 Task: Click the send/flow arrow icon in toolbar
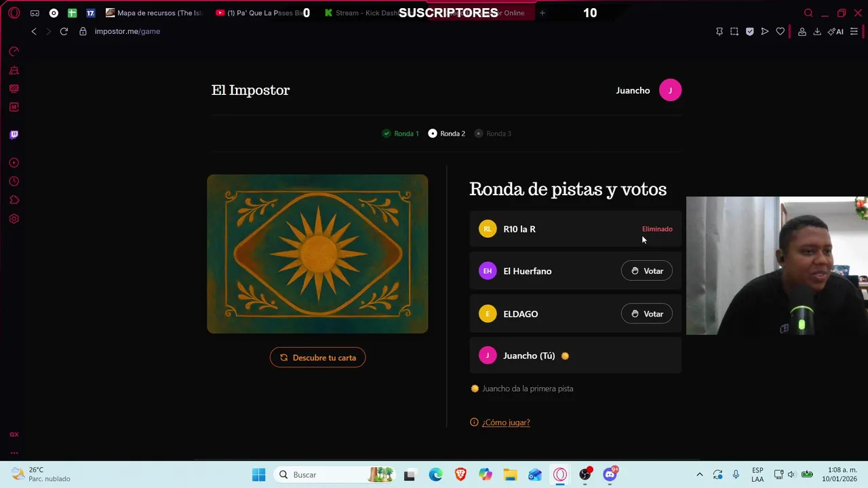tap(765, 31)
